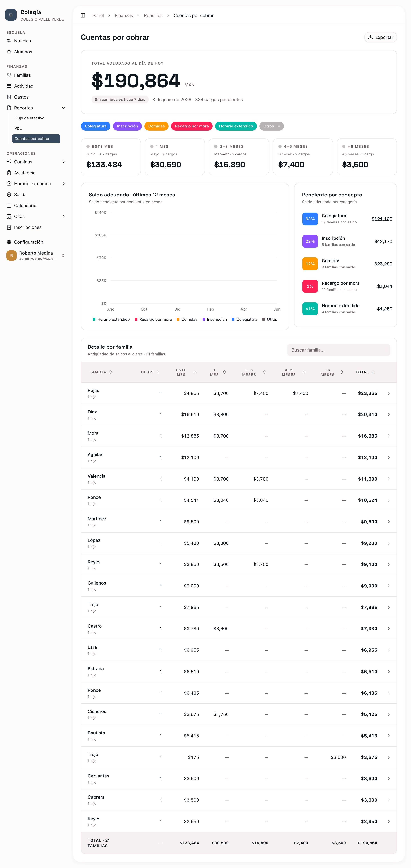
Task: Open Calendario icon in sidebar
Action: pos(9,206)
